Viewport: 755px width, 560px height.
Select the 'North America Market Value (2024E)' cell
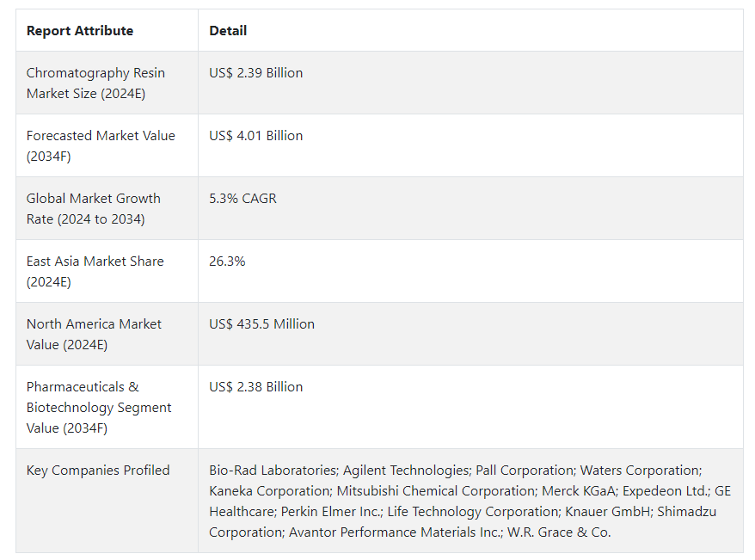tap(94, 335)
